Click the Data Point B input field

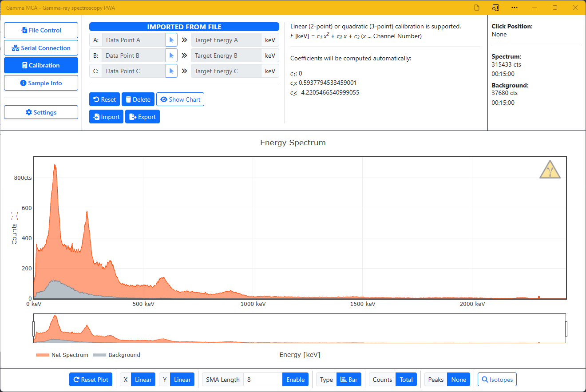[x=134, y=55]
